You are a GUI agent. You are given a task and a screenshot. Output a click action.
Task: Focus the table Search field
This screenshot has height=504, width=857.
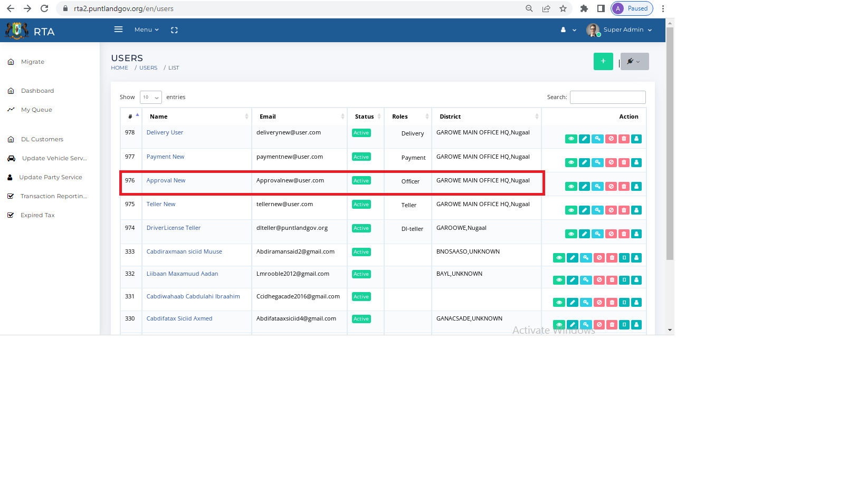[607, 97]
